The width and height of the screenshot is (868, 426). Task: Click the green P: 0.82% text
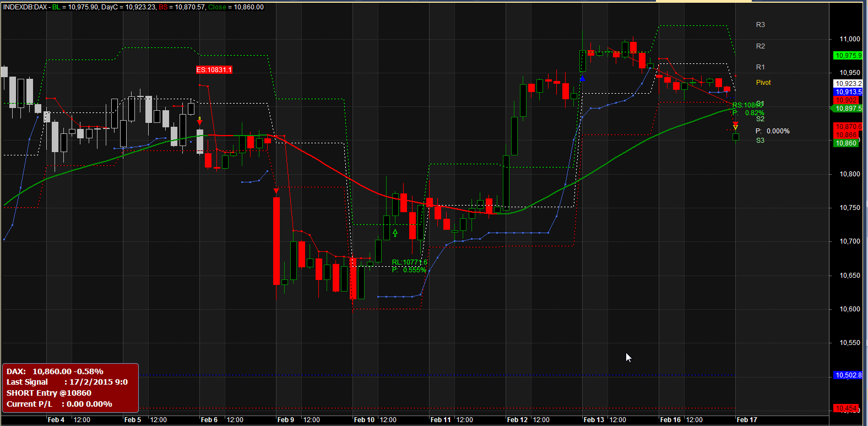748,113
